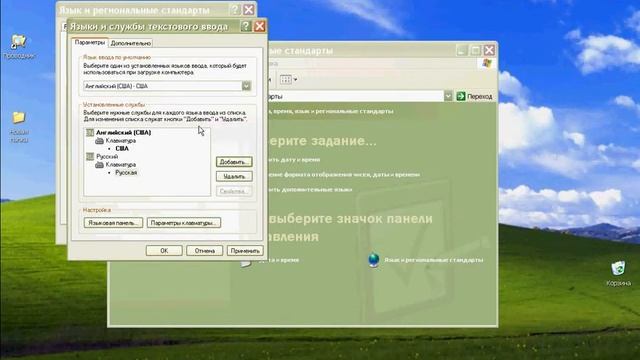Click the keyboard icon under Русский
The width and height of the screenshot is (640, 360).
click(99, 165)
